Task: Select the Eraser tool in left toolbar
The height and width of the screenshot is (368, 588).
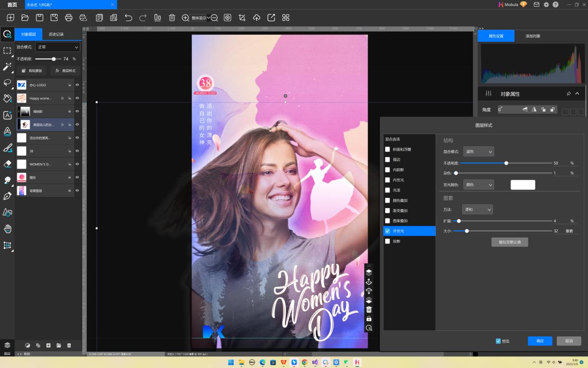Action: click(7, 164)
